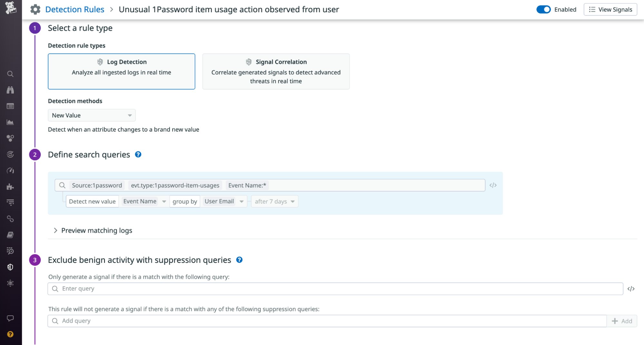Click the Enter query input field
This screenshot has height=345, width=644.
pyautogui.click(x=335, y=289)
